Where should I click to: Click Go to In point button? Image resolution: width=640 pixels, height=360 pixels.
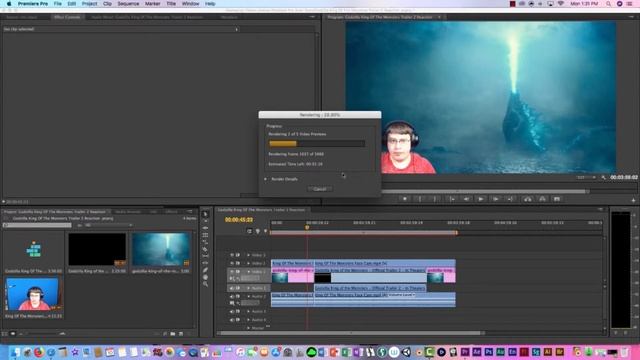(452, 199)
